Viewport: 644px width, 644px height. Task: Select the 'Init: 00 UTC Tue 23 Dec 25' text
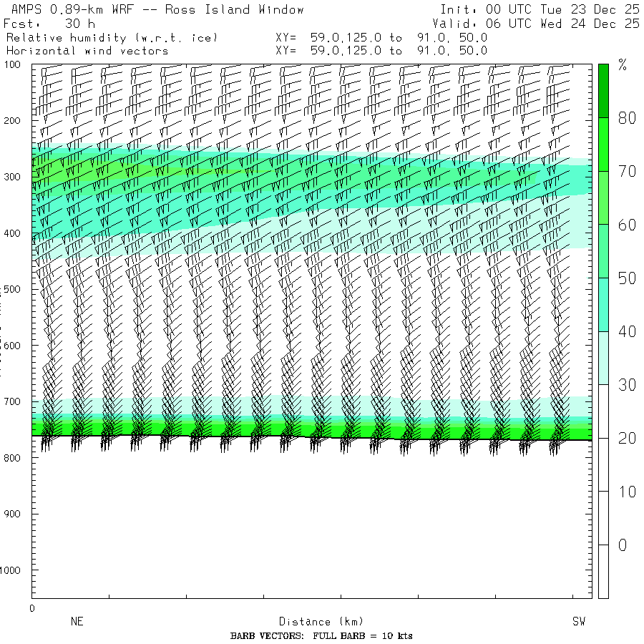tap(540, 9)
